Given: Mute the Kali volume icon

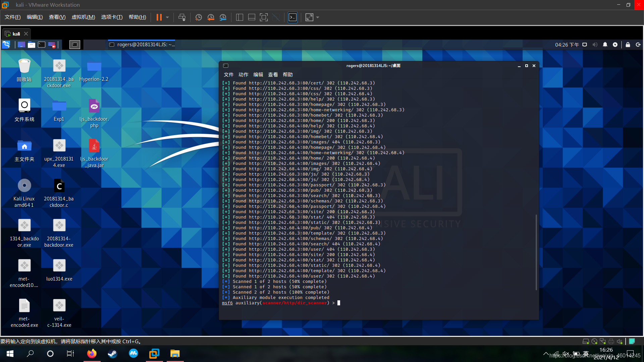Looking at the screenshot, I should tap(595, 45).
